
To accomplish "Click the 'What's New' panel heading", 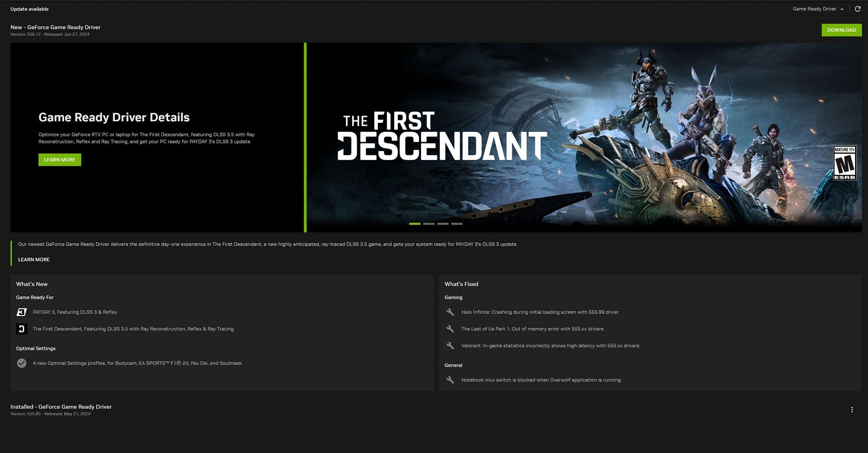I will coord(32,284).
